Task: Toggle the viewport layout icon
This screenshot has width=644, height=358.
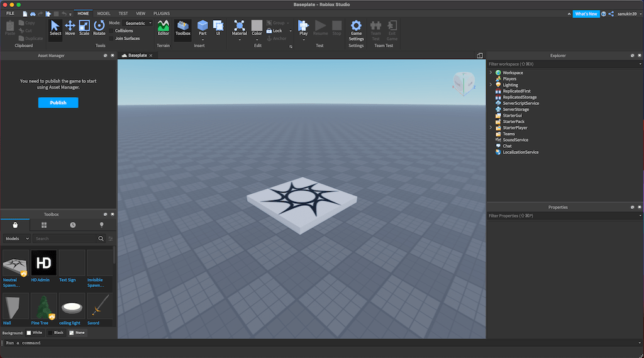Action: [x=480, y=55]
